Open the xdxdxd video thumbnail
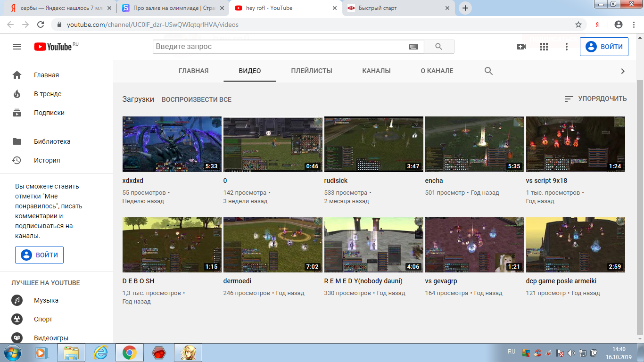 pyautogui.click(x=172, y=144)
